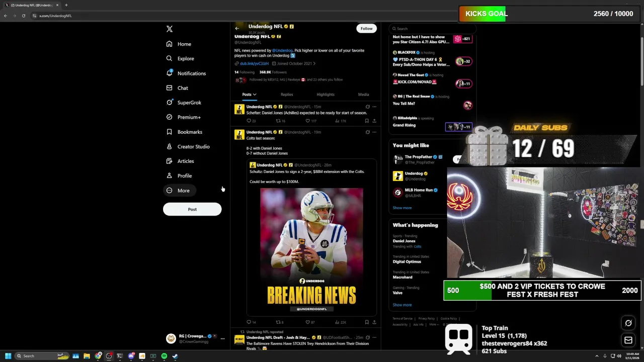The image size is (644, 362).
Task: Share the Colts last season post
Action: (x=374, y=322)
